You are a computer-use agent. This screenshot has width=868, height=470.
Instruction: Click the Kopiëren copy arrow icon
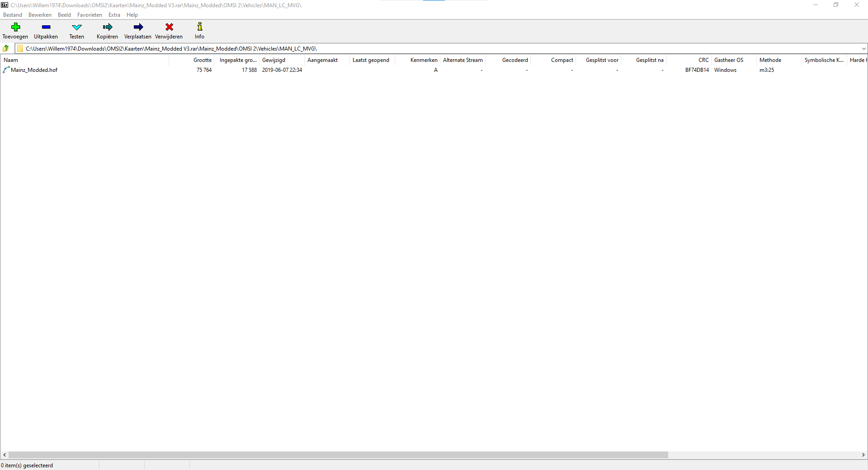(107, 27)
